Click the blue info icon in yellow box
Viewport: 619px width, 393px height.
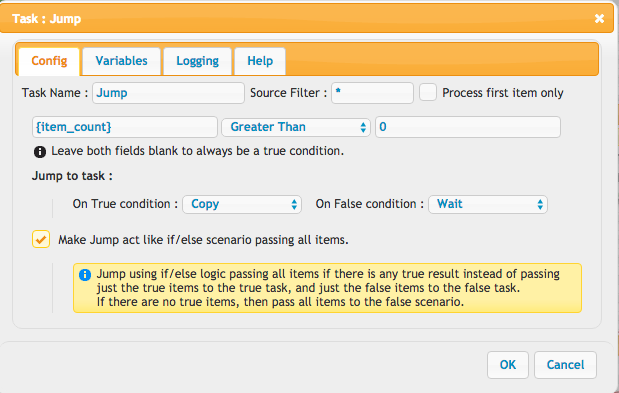pos(85,275)
